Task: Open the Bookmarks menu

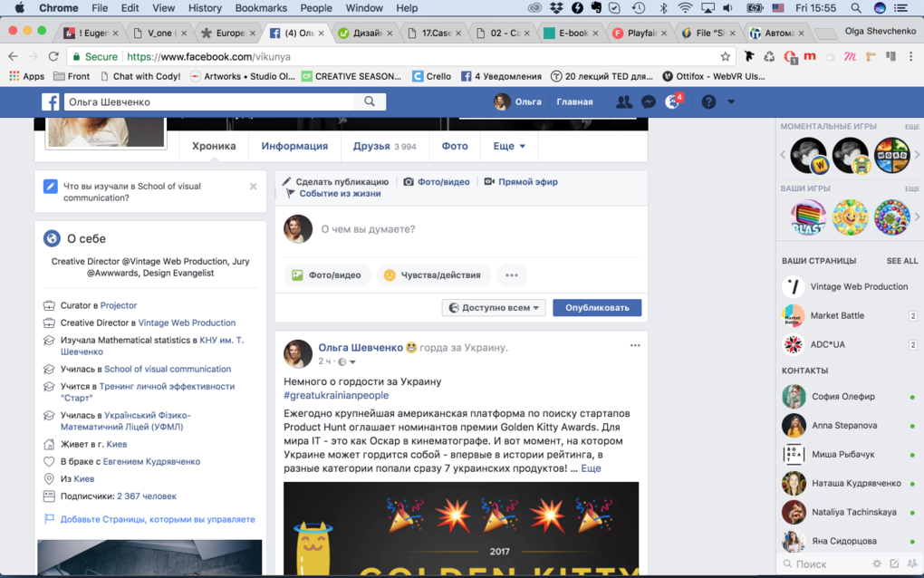Action: pos(261,8)
